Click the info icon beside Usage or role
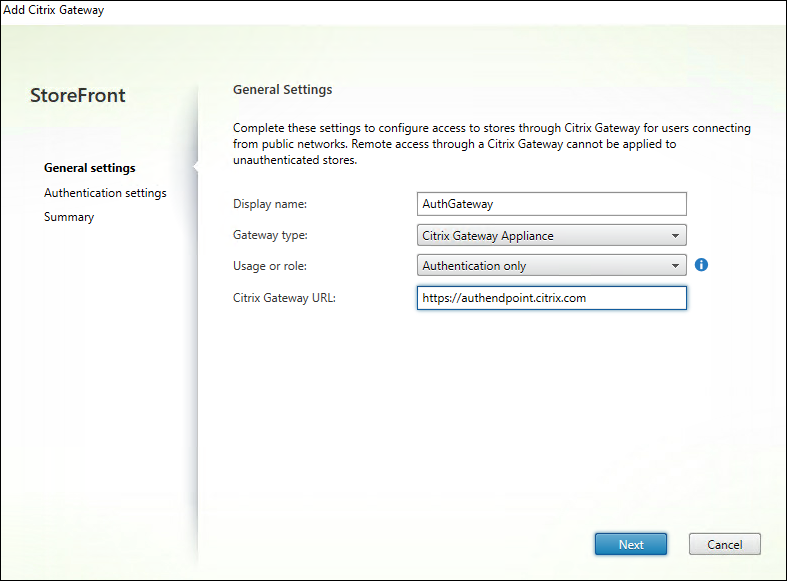 click(x=701, y=265)
